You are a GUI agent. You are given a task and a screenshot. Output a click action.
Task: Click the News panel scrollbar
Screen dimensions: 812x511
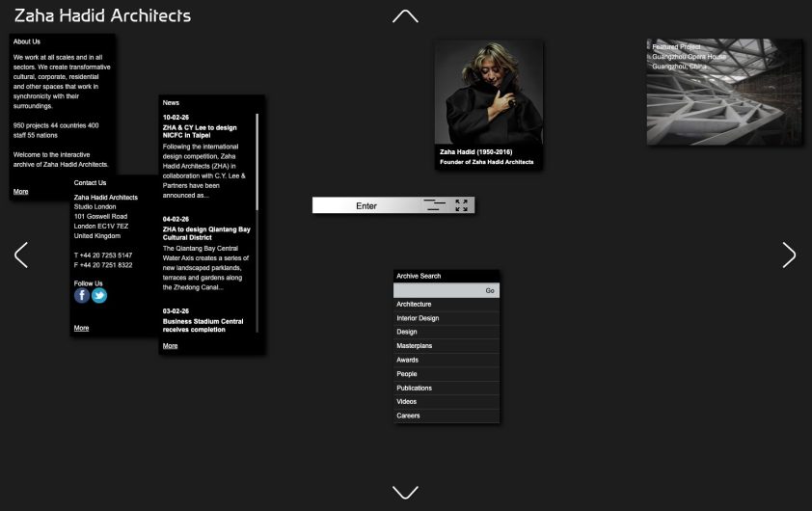257,164
